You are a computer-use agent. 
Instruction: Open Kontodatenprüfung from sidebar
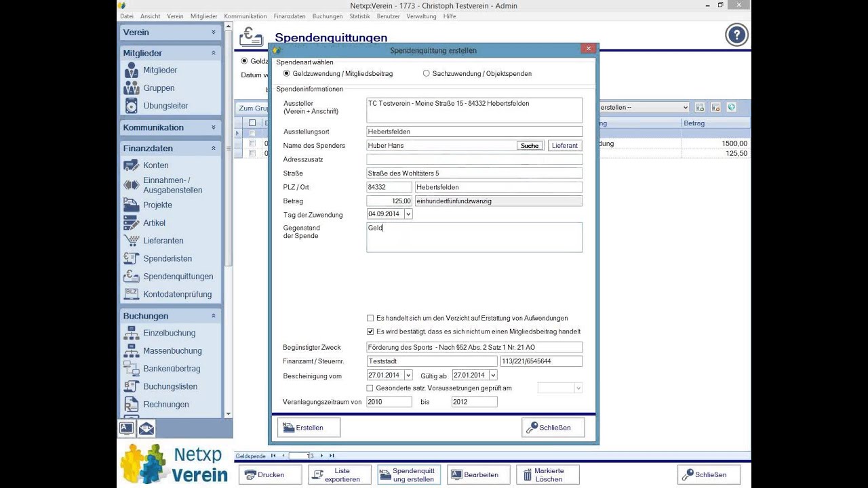132,294
